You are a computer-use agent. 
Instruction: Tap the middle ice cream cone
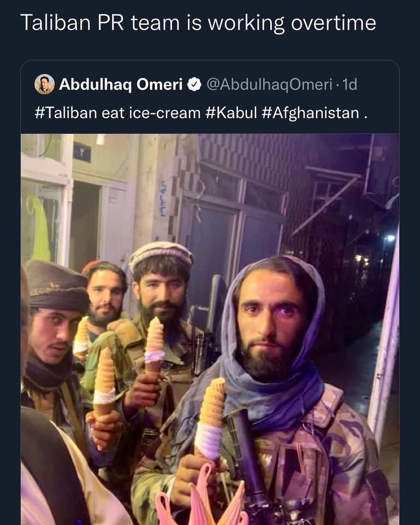click(x=154, y=346)
